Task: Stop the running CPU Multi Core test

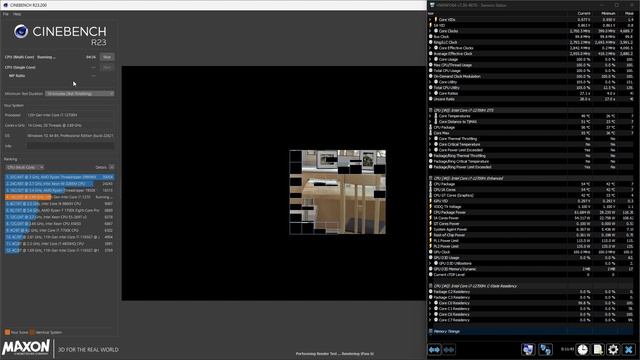Action: pyautogui.click(x=107, y=57)
